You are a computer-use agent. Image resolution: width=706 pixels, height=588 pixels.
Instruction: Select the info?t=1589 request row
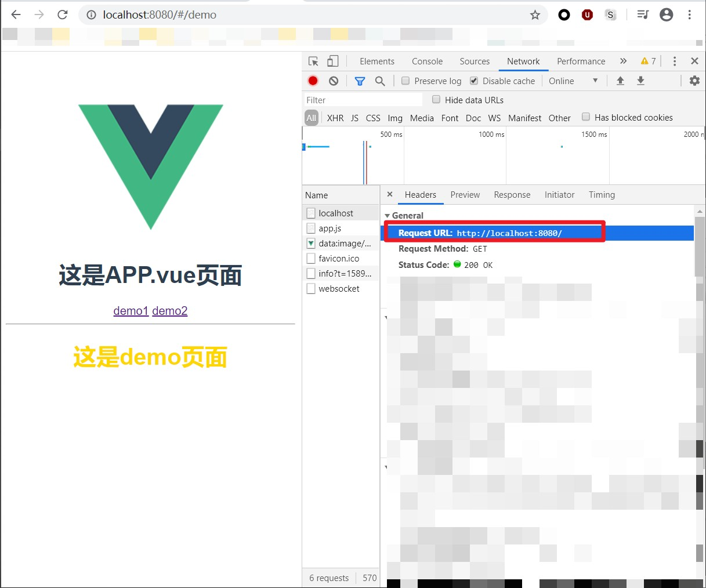(x=341, y=274)
